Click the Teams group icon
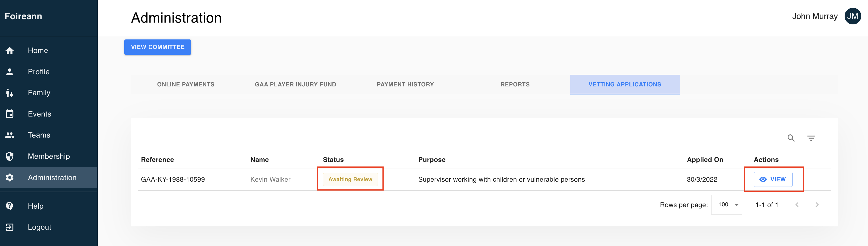 pyautogui.click(x=10, y=135)
